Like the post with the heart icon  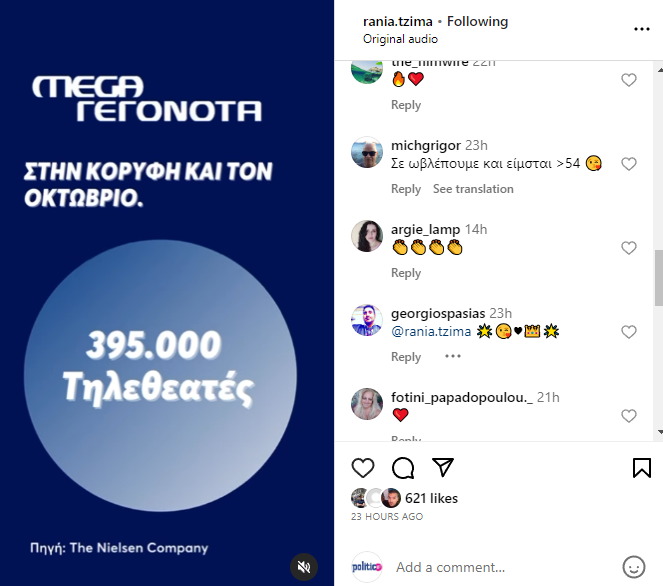[363, 468]
